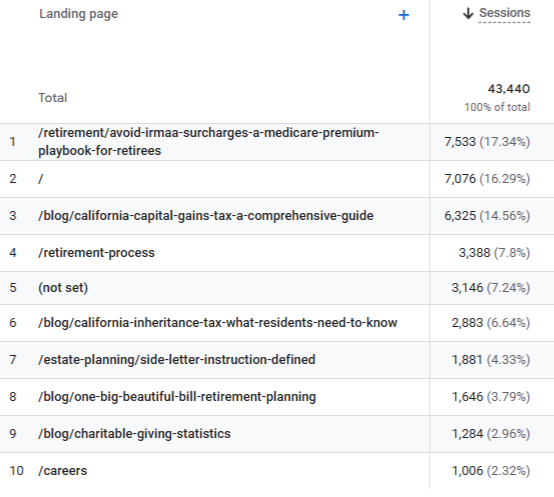Click the "100% of total" text
This screenshot has width=554, height=497.
pos(497,107)
